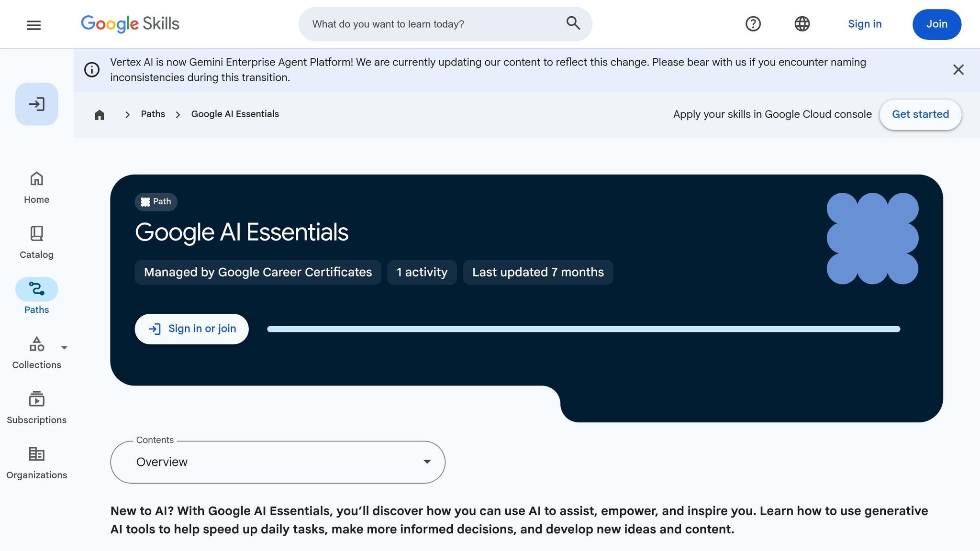Viewport: 980px width, 551px height.
Task: Click the info icon in banner
Action: click(92, 70)
